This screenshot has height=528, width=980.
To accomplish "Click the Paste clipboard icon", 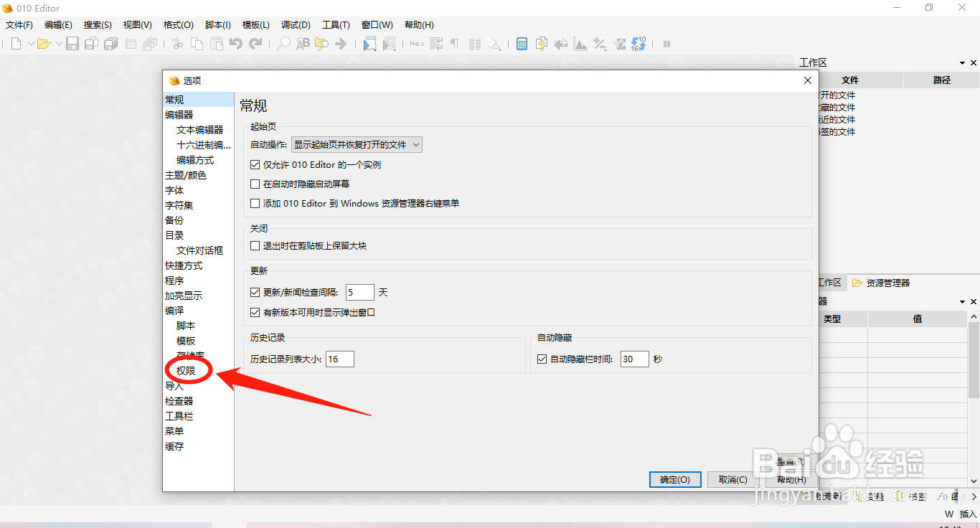I will click(x=216, y=44).
